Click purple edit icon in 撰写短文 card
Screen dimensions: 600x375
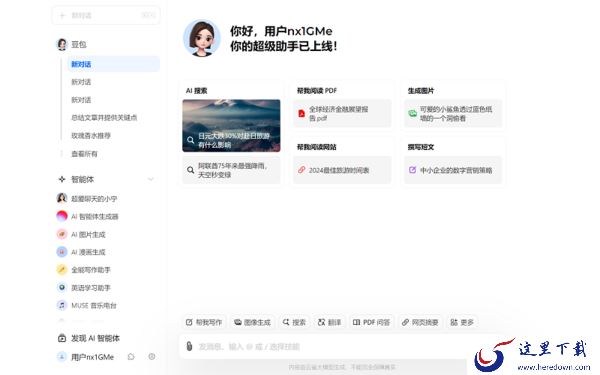412,170
